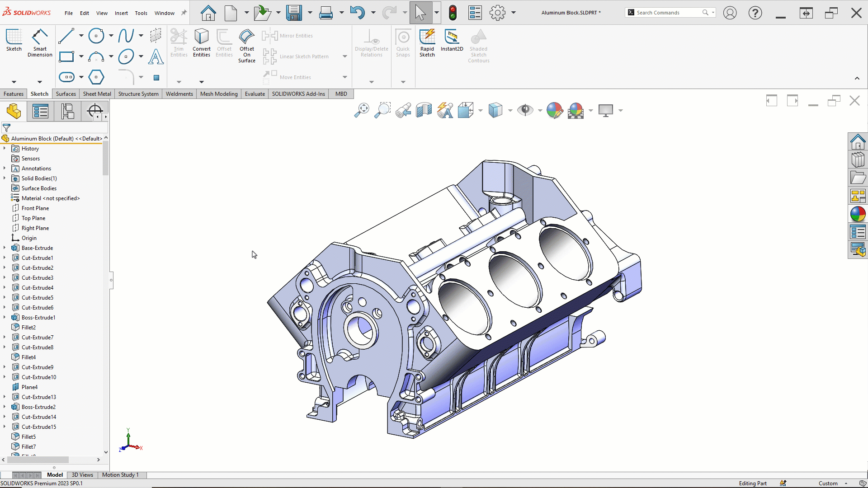Select the Line sketch tool

click(x=66, y=36)
